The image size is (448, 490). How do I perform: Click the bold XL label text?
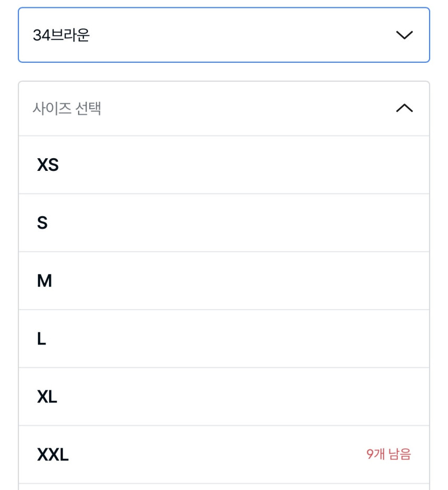click(x=47, y=397)
